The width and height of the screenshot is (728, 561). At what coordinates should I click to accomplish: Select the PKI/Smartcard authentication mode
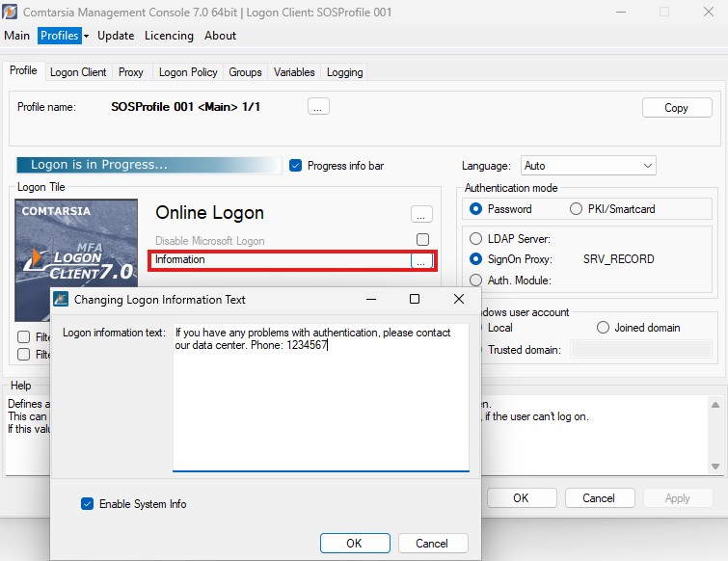(577, 209)
